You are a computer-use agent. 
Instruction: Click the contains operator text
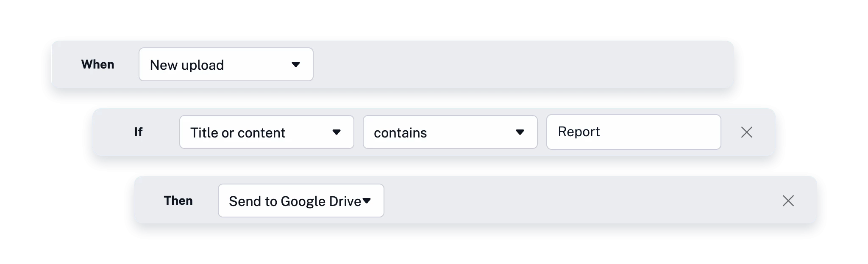(400, 133)
